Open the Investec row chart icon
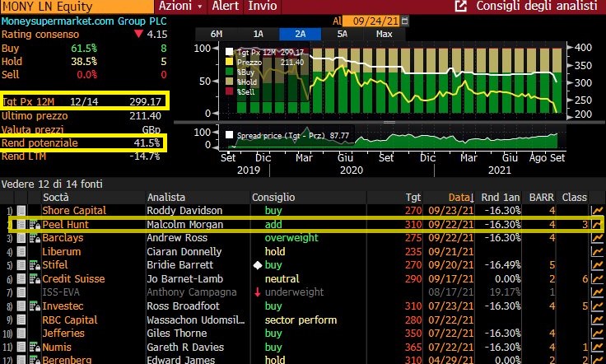Image resolution: width=606 pixels, height=364 pixels. click(x=597, y=306)
